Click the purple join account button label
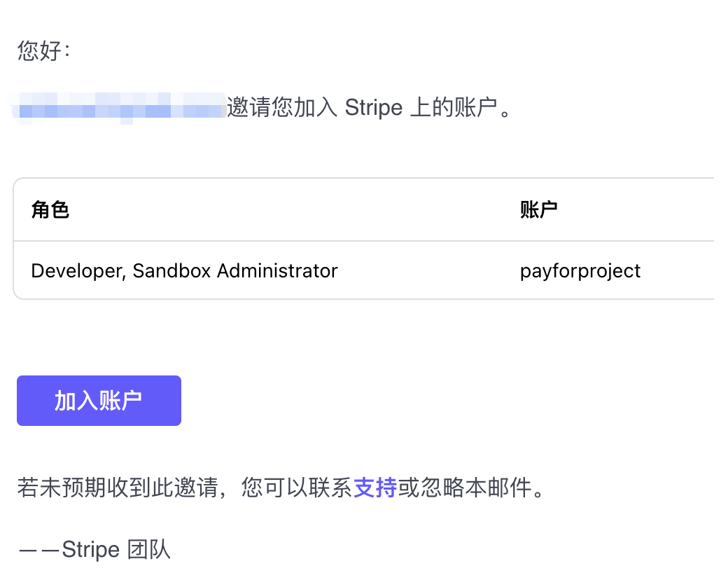 (x=99, y=400)
